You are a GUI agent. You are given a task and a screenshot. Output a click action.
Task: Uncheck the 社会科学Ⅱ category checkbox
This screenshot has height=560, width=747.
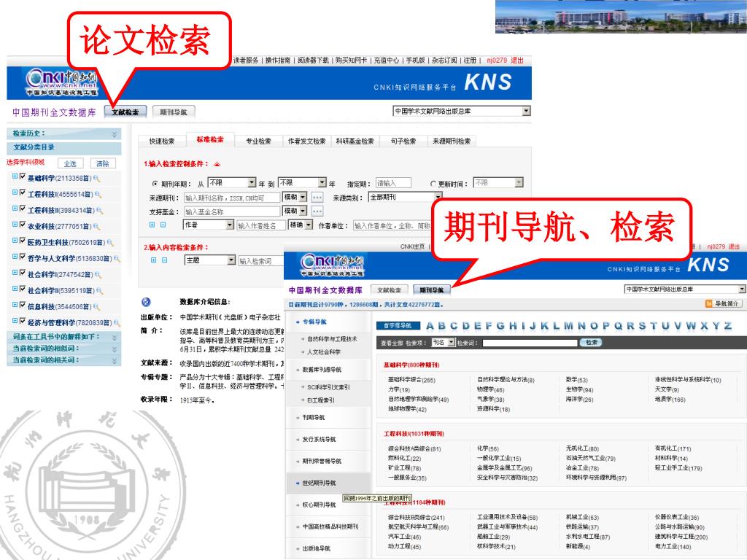(x=23, y=289)
